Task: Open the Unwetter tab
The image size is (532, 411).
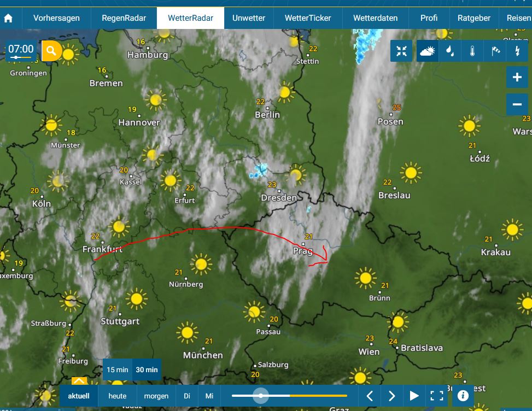Action: click(x=249, y=18)
